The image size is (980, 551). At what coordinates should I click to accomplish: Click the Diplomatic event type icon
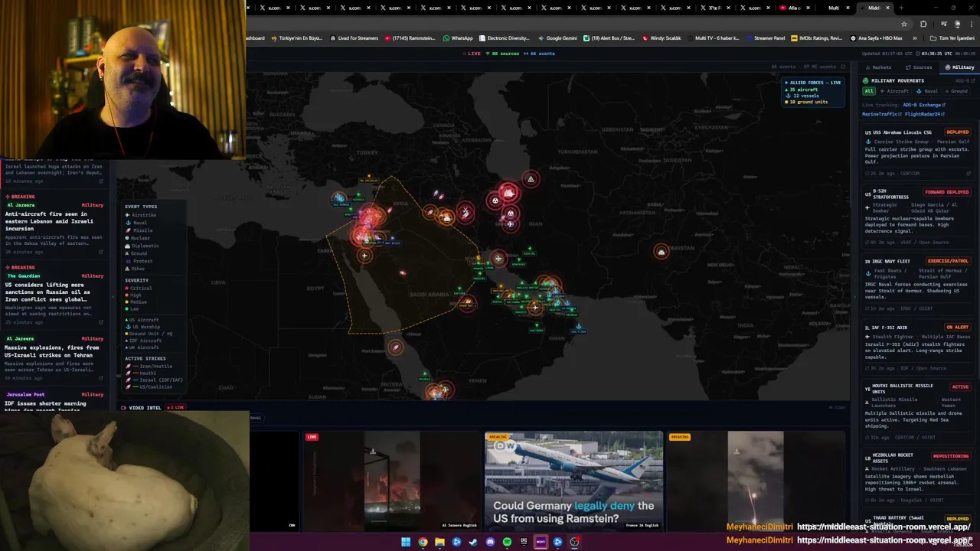coord(128,246)
